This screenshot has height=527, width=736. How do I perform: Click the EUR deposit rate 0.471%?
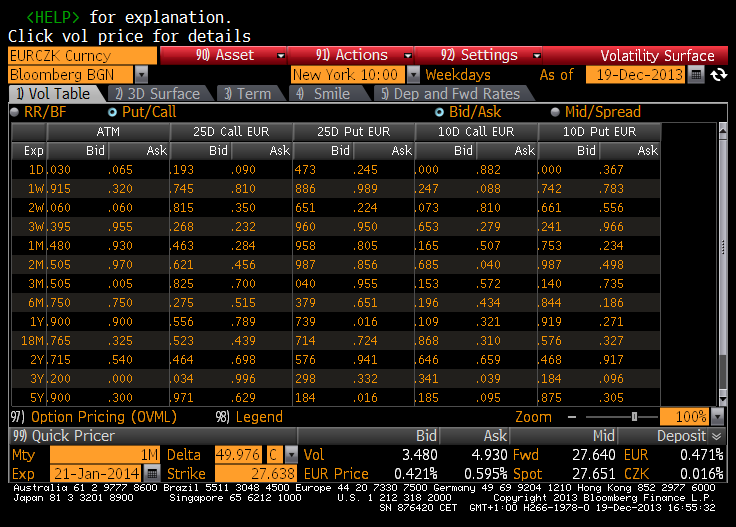[x=701, y=455]
